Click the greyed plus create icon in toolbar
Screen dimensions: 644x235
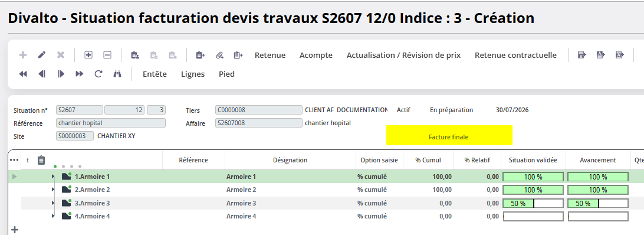23,55
